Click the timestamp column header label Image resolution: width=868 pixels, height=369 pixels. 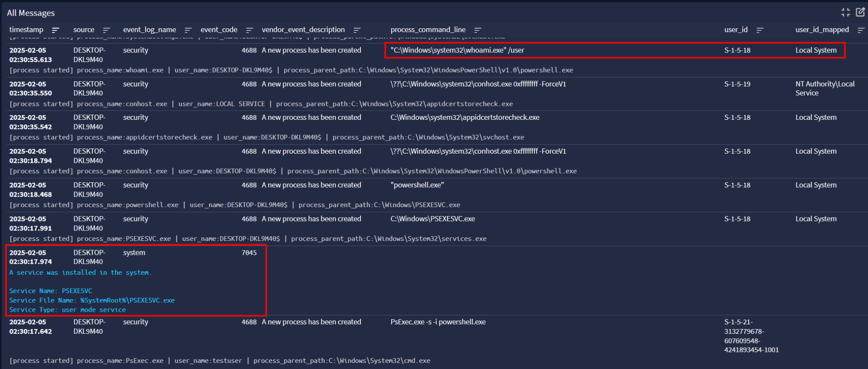click(x=26, y=30)
